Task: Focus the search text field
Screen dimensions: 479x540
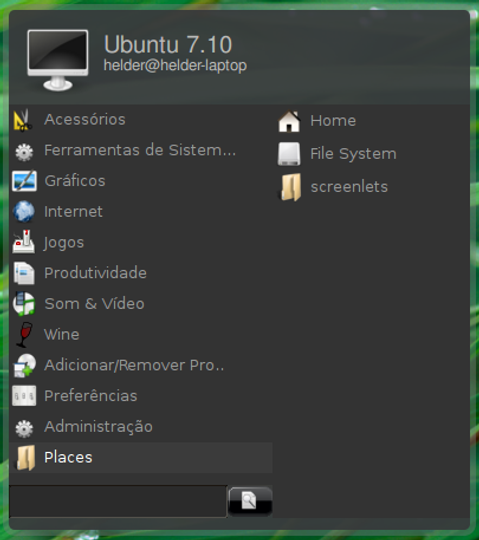Action: tap(118, 501)
